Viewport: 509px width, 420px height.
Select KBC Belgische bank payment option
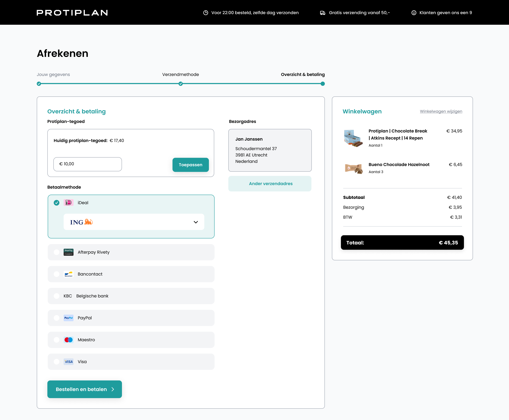tap(131, 296)
